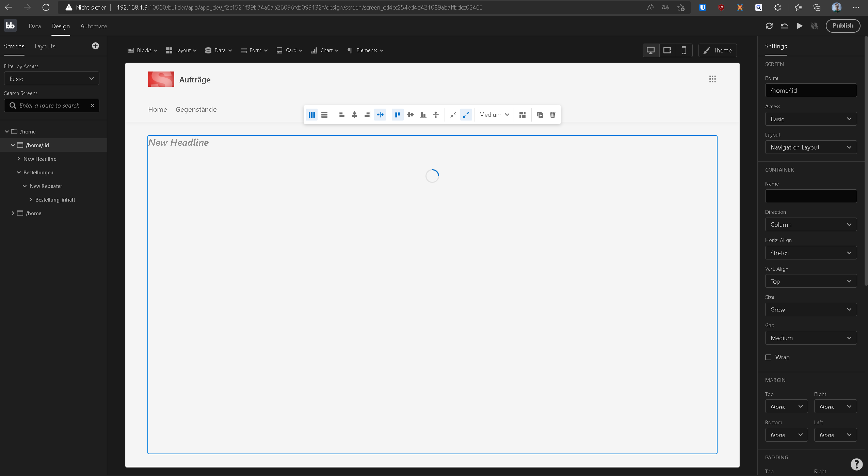Duplicate the selected container
This screenshot has height=476, width=868.
click(540, 115)
